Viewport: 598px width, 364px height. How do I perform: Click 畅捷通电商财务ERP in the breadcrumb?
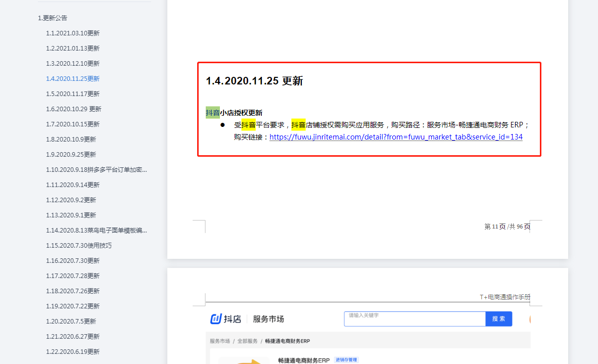(x=288, y=341)
